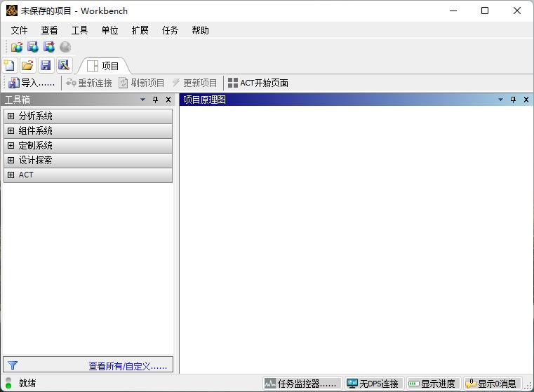Switch to the 项目 tab
This screenshot has height=392, width=534.
[x=103, y=66]
